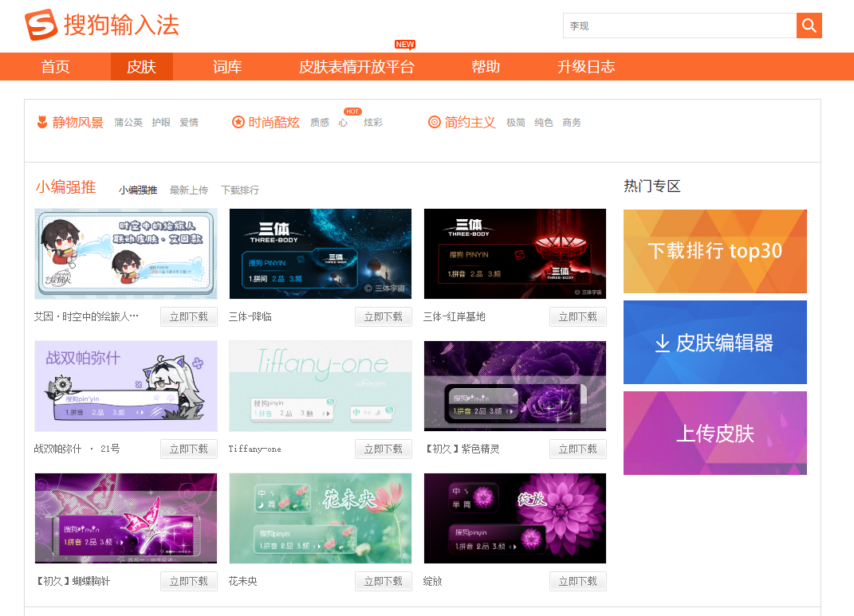Click the search input field
Image resolution: width=854 pixels, height=616 pixels.
679,26
